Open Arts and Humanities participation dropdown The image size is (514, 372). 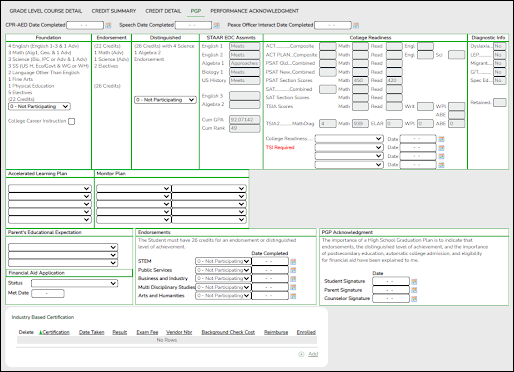223,296
